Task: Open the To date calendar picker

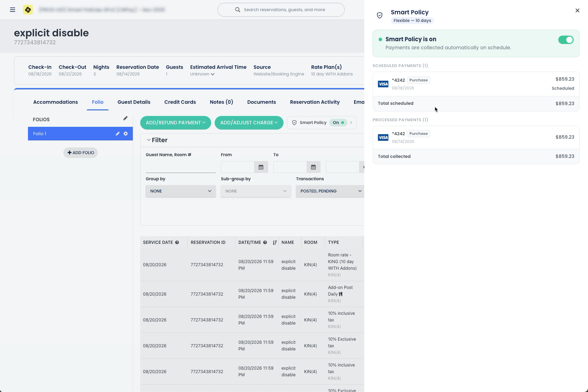Action: (x=314, y=167)
